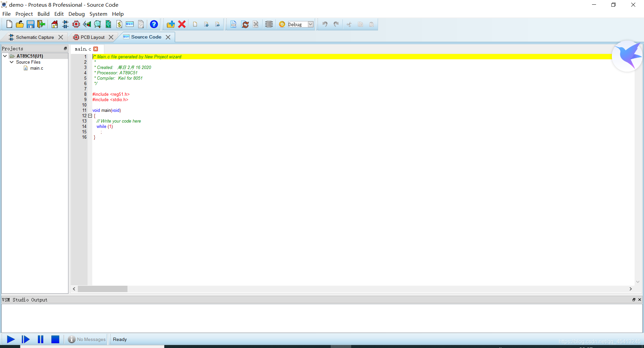This screenshot has width=644, height=348.
Task: Go to the Home page icon
Action: [54, 24]
